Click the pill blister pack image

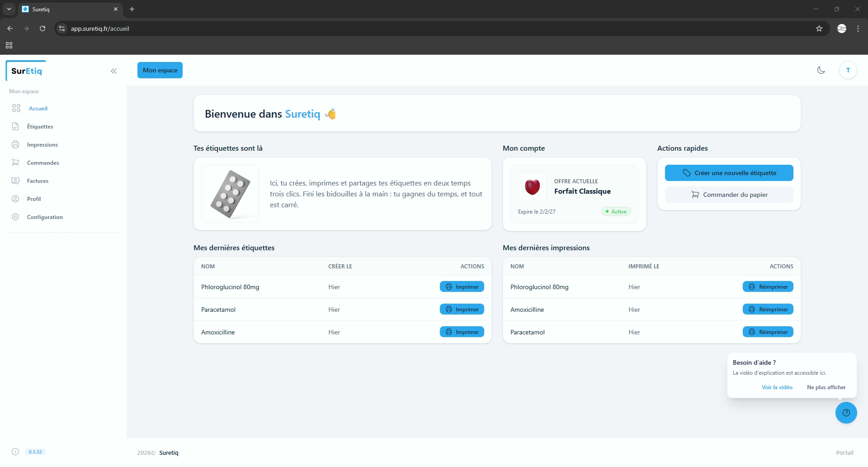point(230,194)
